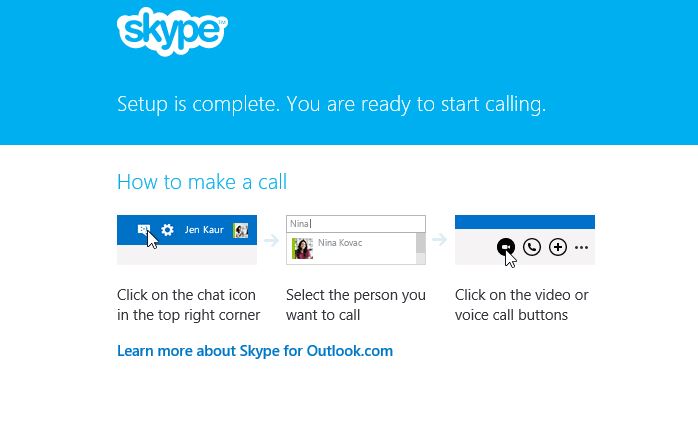Viewport: 698px width, 424px height.
Task: Click the three-dot more options icon
Action: 581,247
